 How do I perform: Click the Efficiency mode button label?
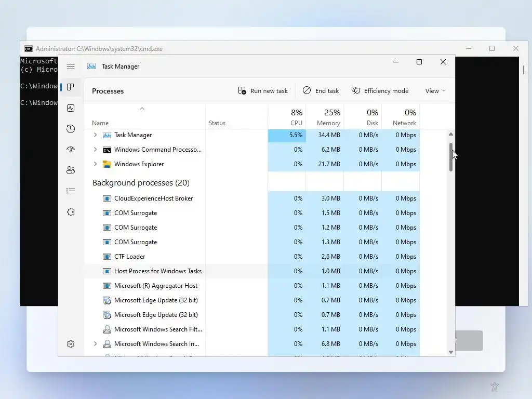coord(386,91)
